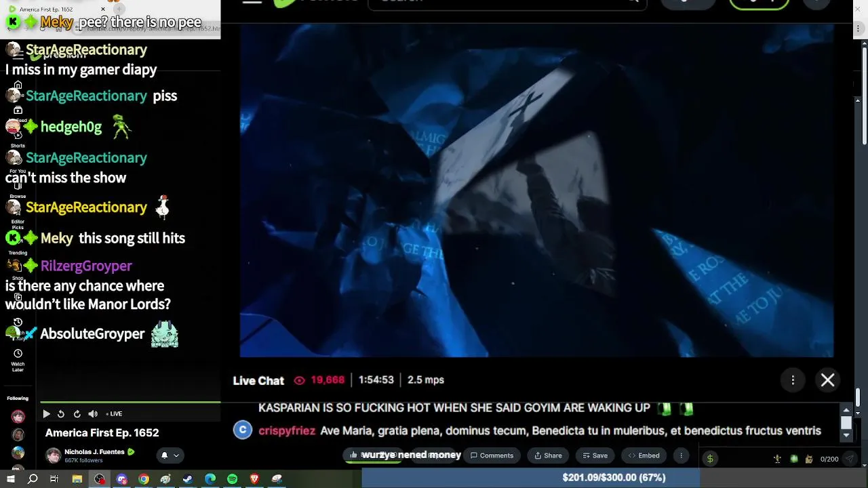The width and height of the screenshot is (868, 488).
Task: Open Windows taskbar search
Action: click(x=33, y=479)
